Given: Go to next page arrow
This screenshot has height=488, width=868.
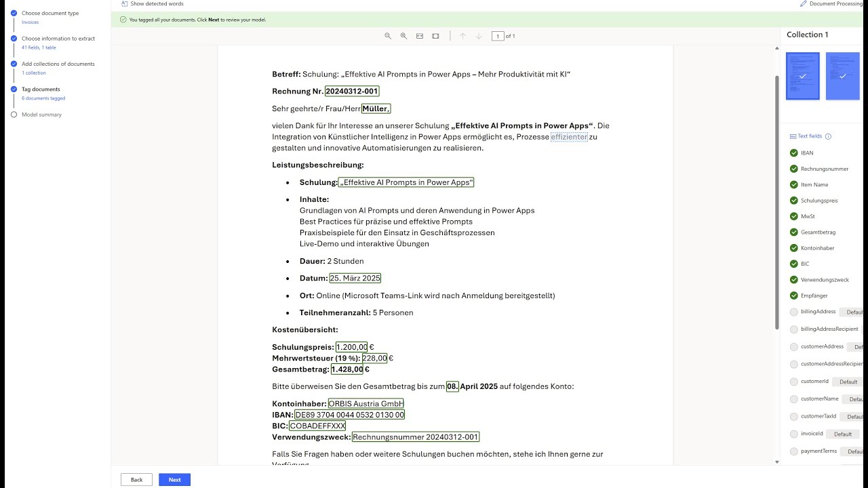Looking at the screenshot, I should tap(479, 36).
